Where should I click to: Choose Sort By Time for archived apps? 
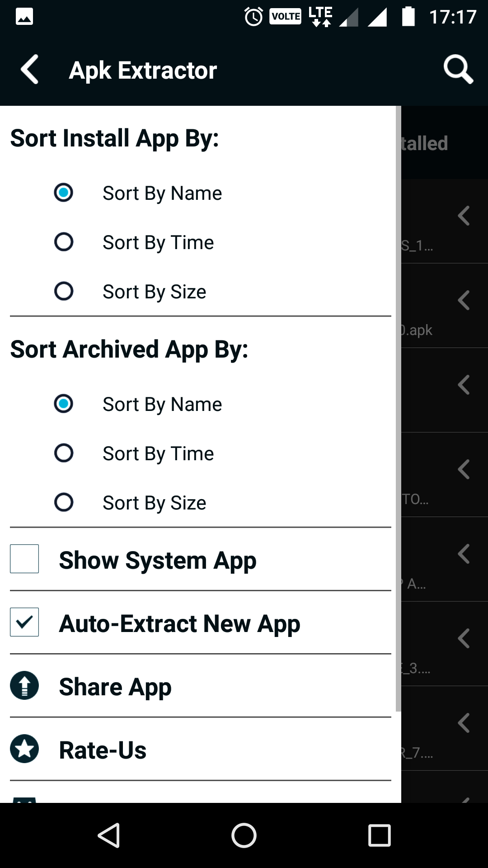coord(64,453)
